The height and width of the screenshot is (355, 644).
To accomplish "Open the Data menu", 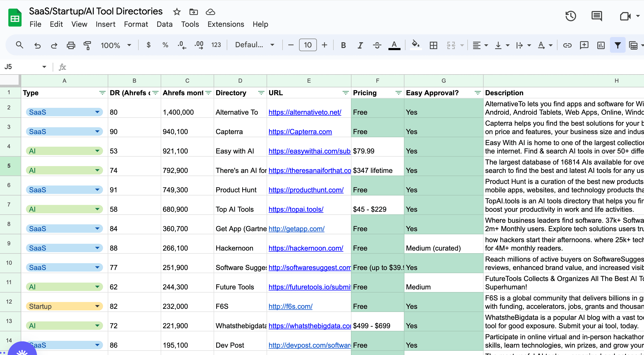I will click(x=165, y=24).
